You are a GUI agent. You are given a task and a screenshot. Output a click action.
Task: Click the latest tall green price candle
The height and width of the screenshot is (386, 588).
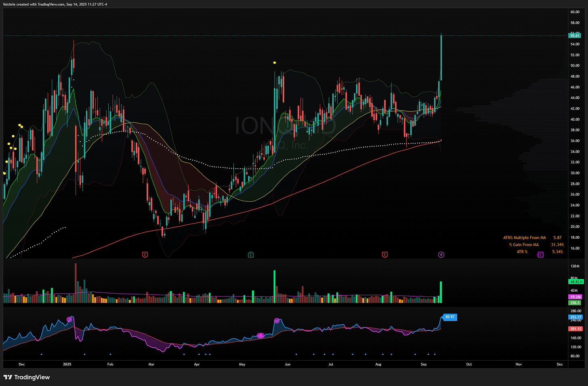[x=441, y=58]
